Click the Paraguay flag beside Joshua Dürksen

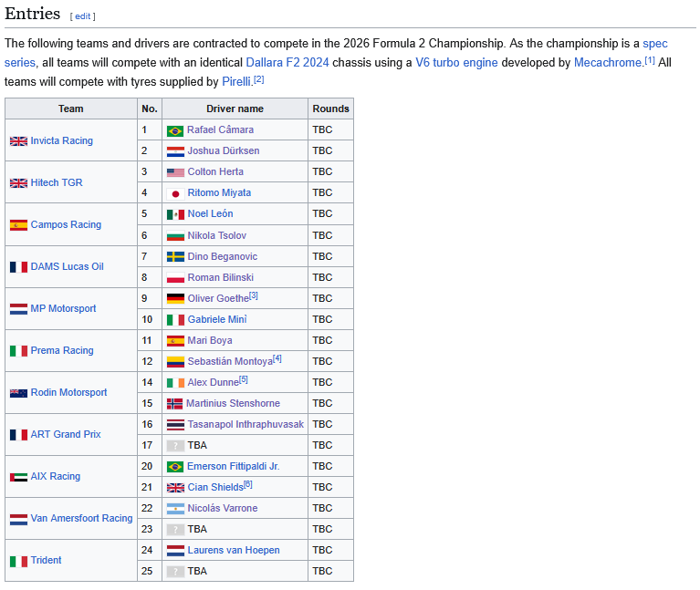click(x=175, y=151)
